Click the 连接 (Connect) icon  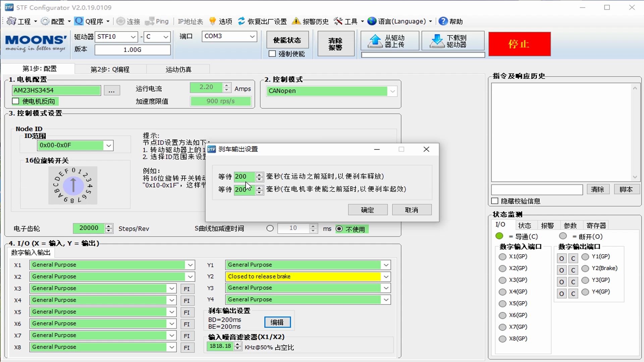(121, 21)
